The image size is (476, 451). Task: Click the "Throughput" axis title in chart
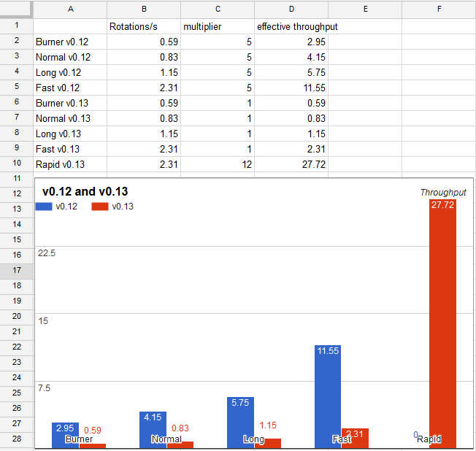coord(443,192)
